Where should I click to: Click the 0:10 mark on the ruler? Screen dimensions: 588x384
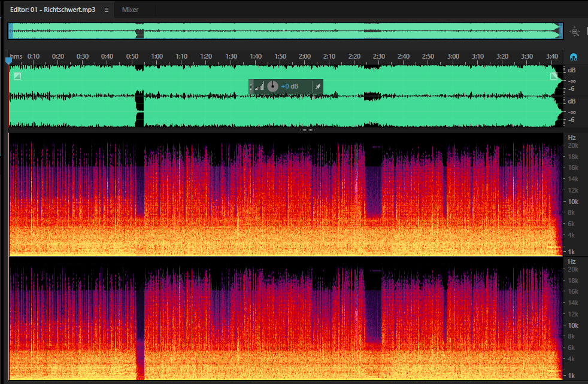[x=34, y=56]
